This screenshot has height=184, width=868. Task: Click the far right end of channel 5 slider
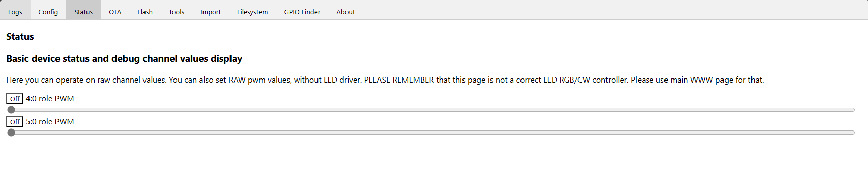click(x=853, y=133)
